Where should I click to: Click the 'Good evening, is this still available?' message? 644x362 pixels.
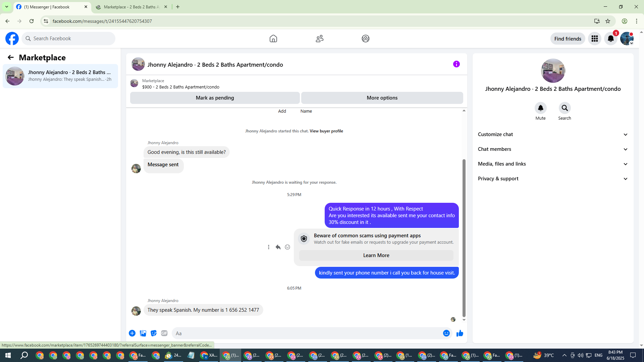pyautogui.click(x=186, y=152)
